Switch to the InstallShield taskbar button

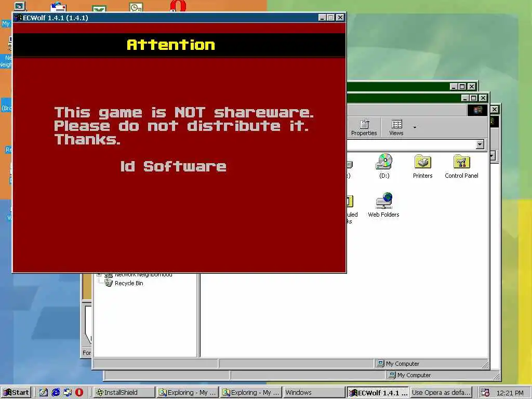[x=124, y=392]
